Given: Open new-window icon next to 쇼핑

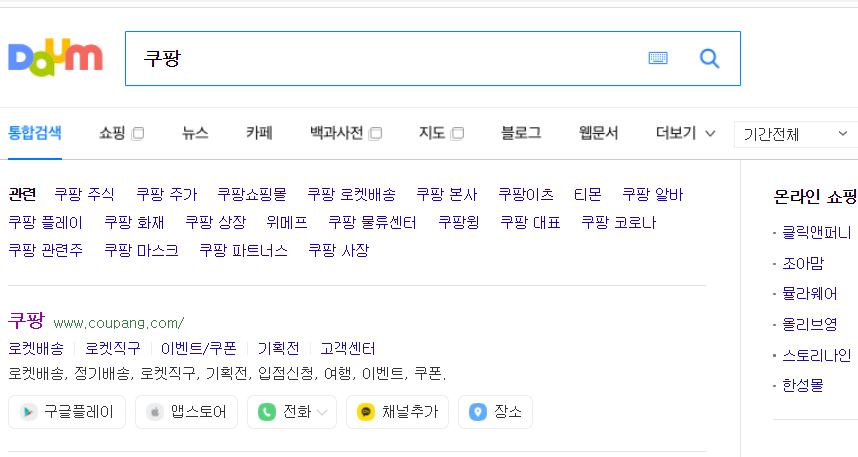Looking at the screenshot, I should tap(138, 134).
